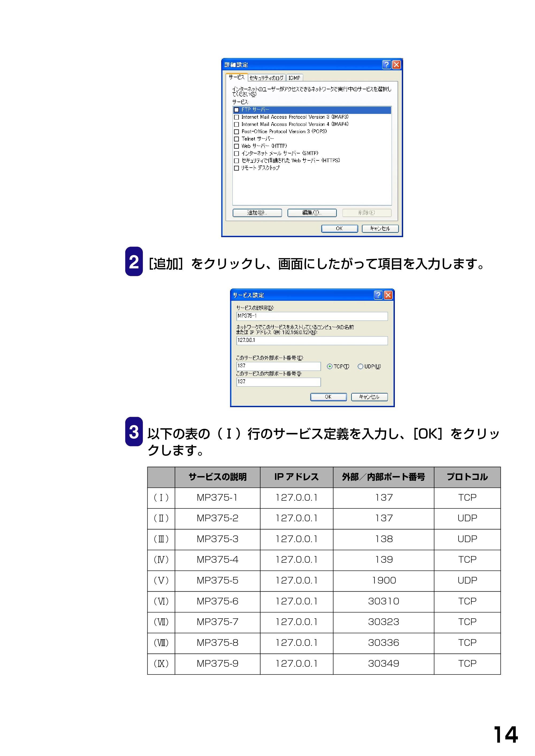Screen dimensions: 535x756
Task: Enable Web サーバー (HTTP) checkbox
Action: pos(236,146)
